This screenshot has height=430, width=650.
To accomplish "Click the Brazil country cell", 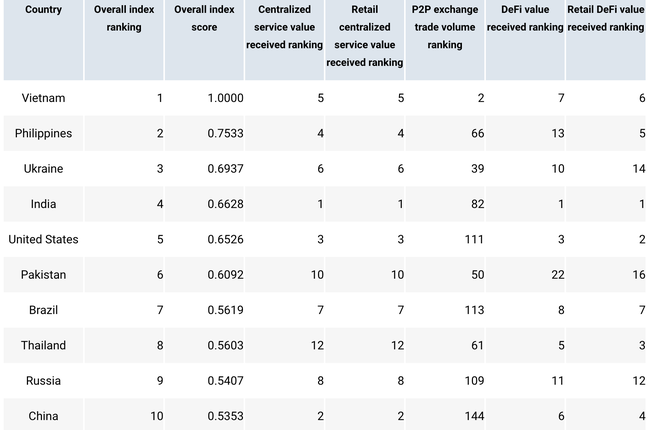I will point(43,310).
